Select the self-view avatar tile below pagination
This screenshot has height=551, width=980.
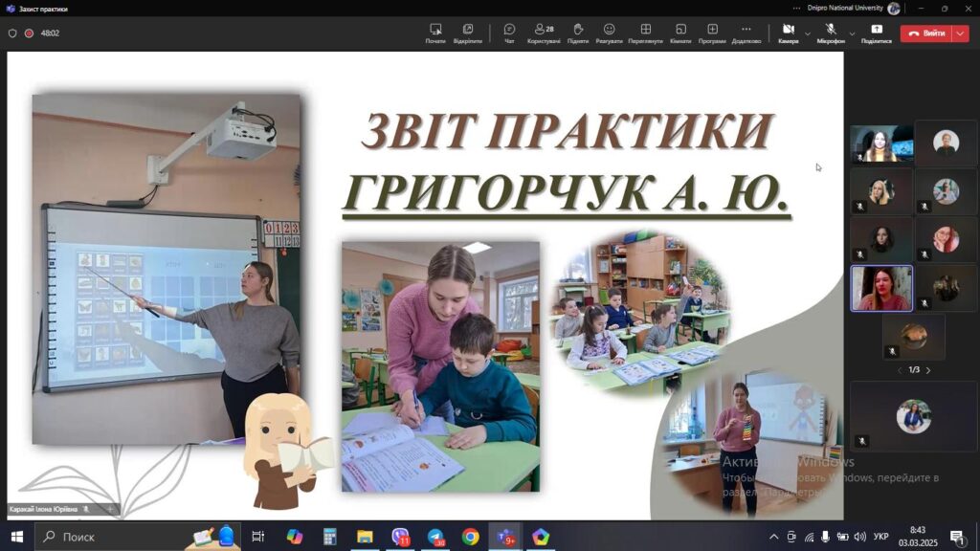tap(913, 417)
